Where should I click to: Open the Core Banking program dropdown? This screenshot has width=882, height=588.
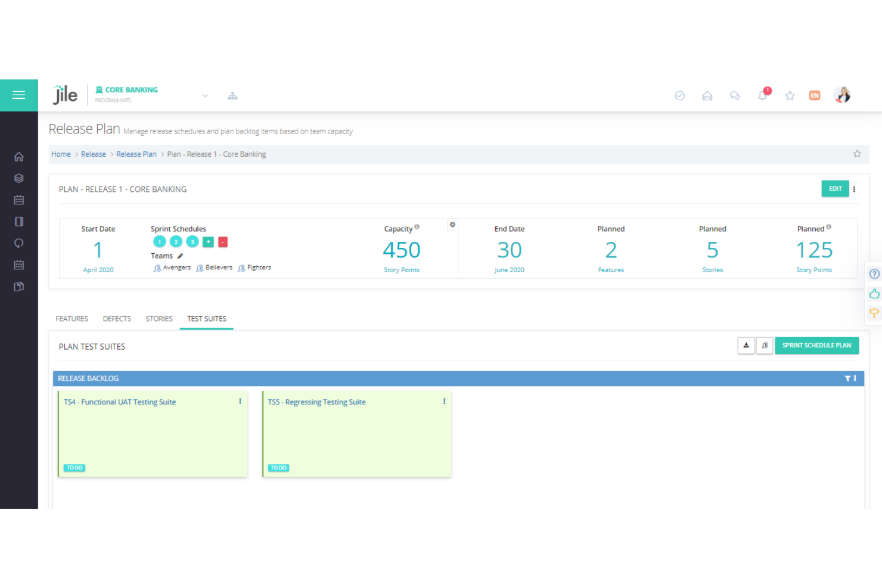click(205, 95)
